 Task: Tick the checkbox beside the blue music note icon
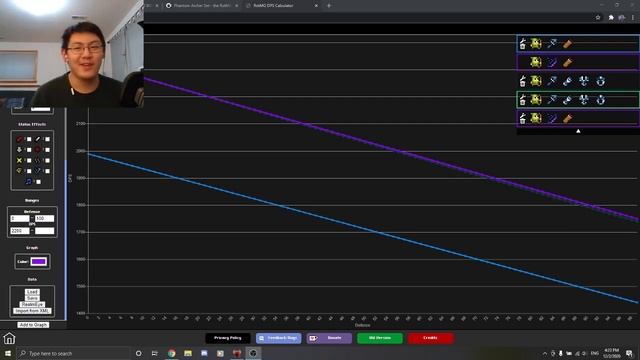pyautogui.click(x=38, y=182)
